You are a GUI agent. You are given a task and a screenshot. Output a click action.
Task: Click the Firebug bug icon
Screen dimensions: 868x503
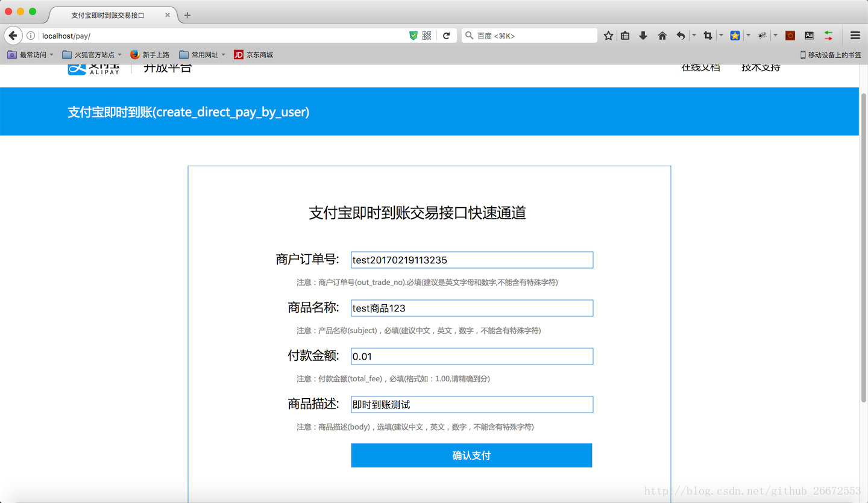(x=762, y=36)
